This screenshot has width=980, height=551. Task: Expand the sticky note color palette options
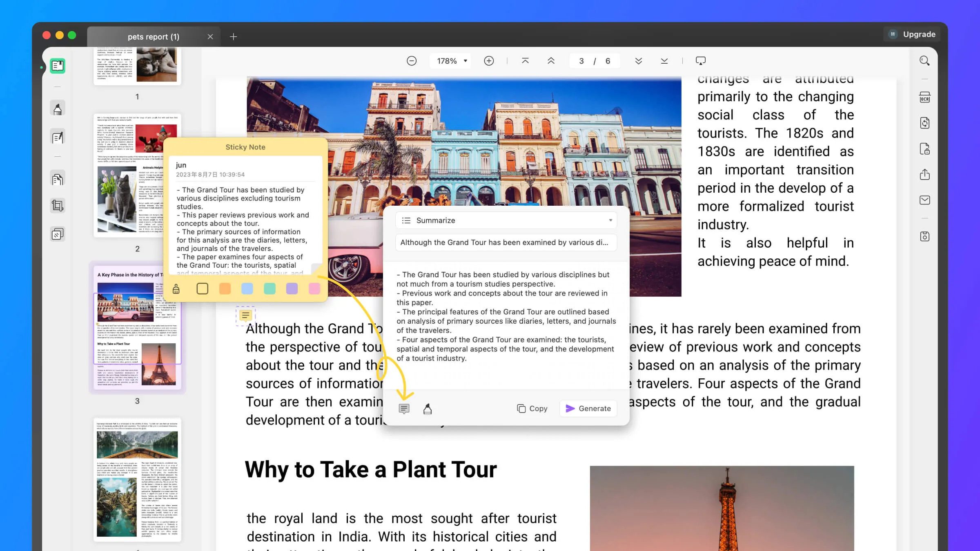[x=176, y=289]
